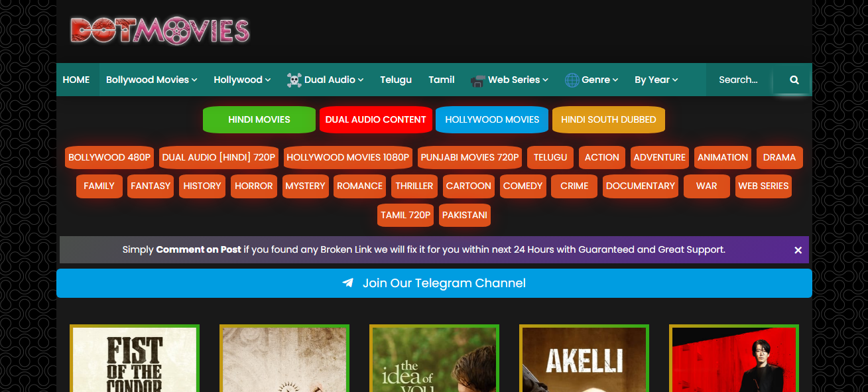Choose the FAMILY genre tag
868x392 pixels.
[99, 186]
